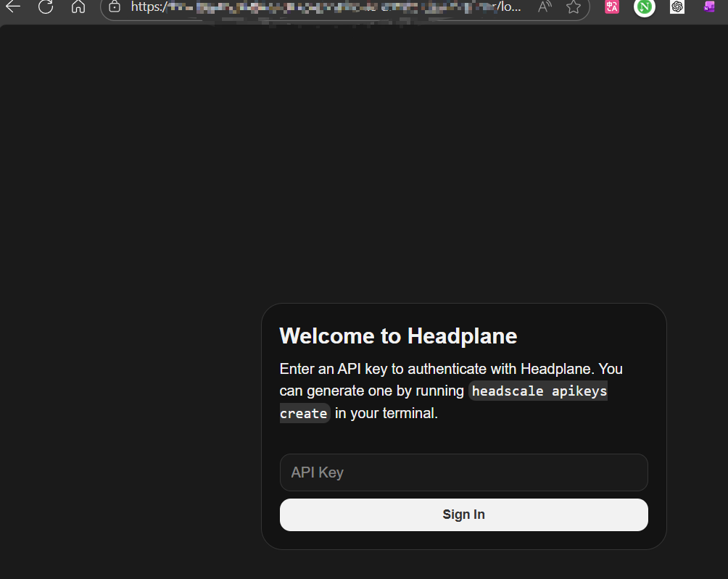Open the pink translate extension icon
The width and height of the screenshot is (728, 579).
tap(612, 7)
